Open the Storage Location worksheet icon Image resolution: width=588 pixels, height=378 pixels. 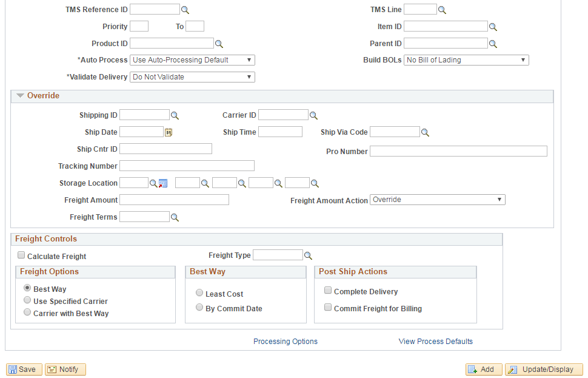click(162, 183)
